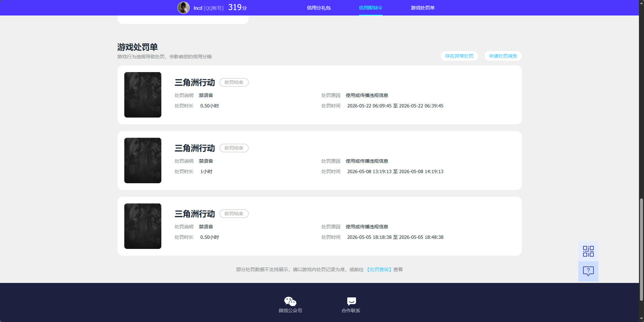644x322 pixels.
Task: Click 处罚结束 badge on 2026-05-22 card
Action: pyautogui.click(x=234, y=82)
